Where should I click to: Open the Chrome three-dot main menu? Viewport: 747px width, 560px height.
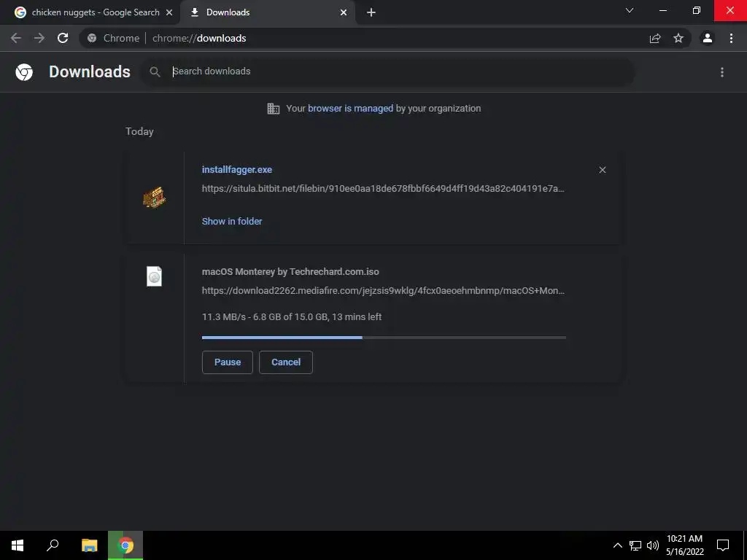(731, 38)
